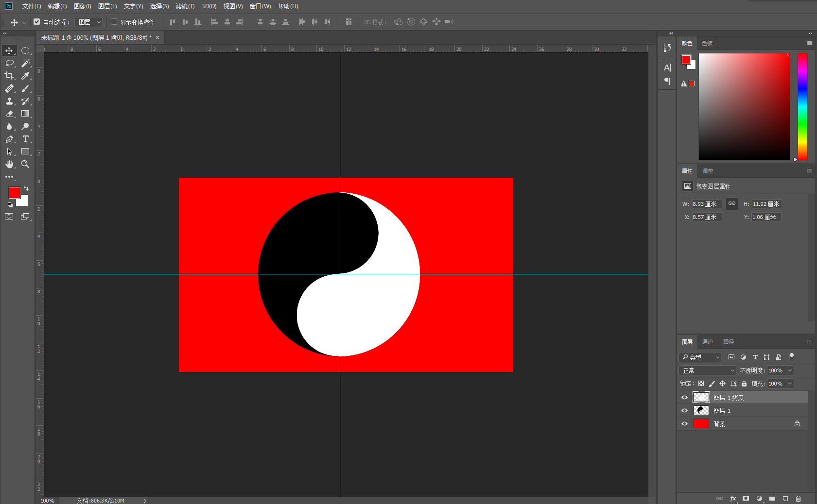Hide the 图层 1 layer visibility
The height and width of the screenshot is (504, 817).
point(684,411)
